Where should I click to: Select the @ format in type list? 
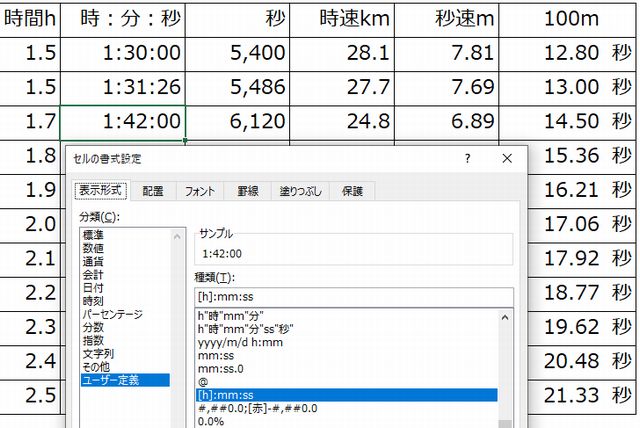tap(347, 382)
